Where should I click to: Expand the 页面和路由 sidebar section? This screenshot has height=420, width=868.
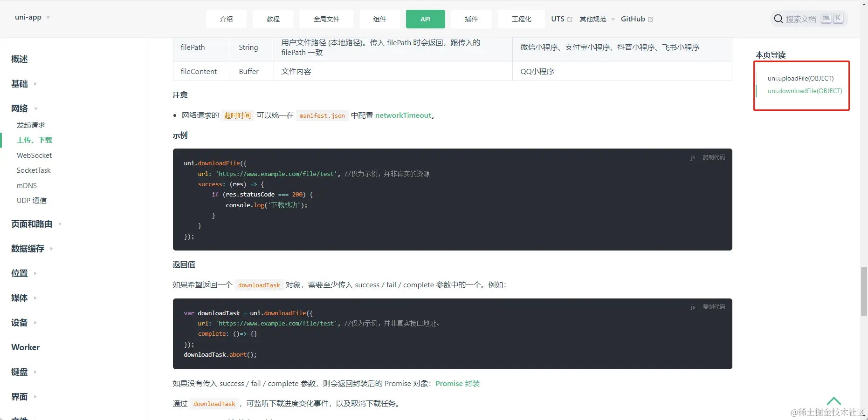click(60, 224)
